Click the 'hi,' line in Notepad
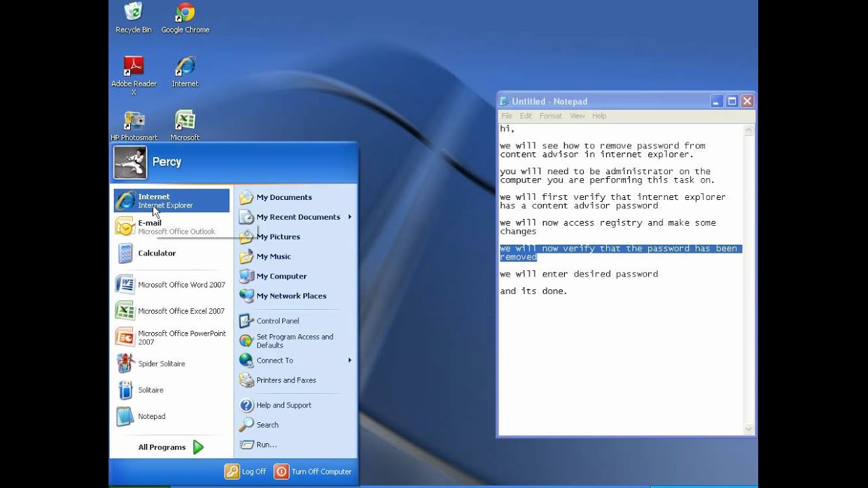The height and width of the screenshot is (488, 868). click(507, 129)
